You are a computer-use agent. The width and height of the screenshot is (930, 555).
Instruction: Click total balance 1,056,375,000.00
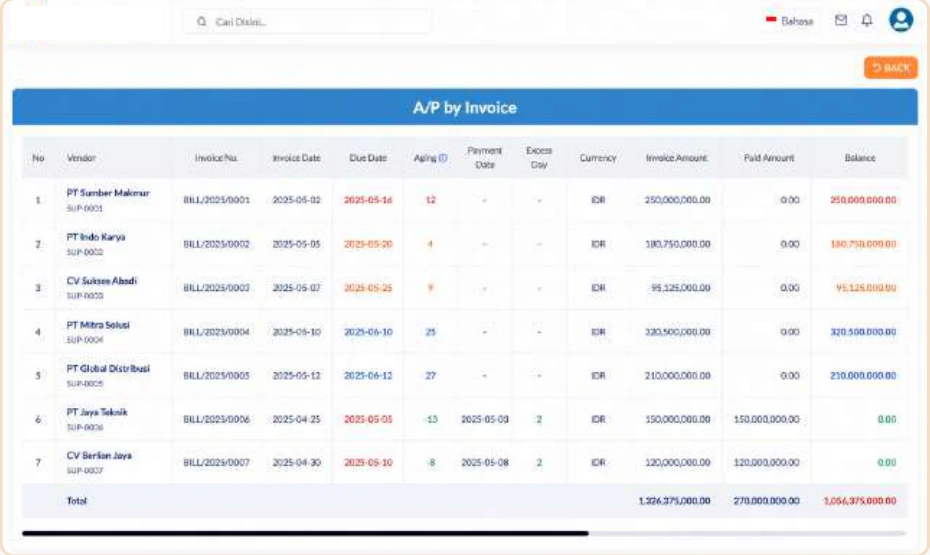(860, 501)
